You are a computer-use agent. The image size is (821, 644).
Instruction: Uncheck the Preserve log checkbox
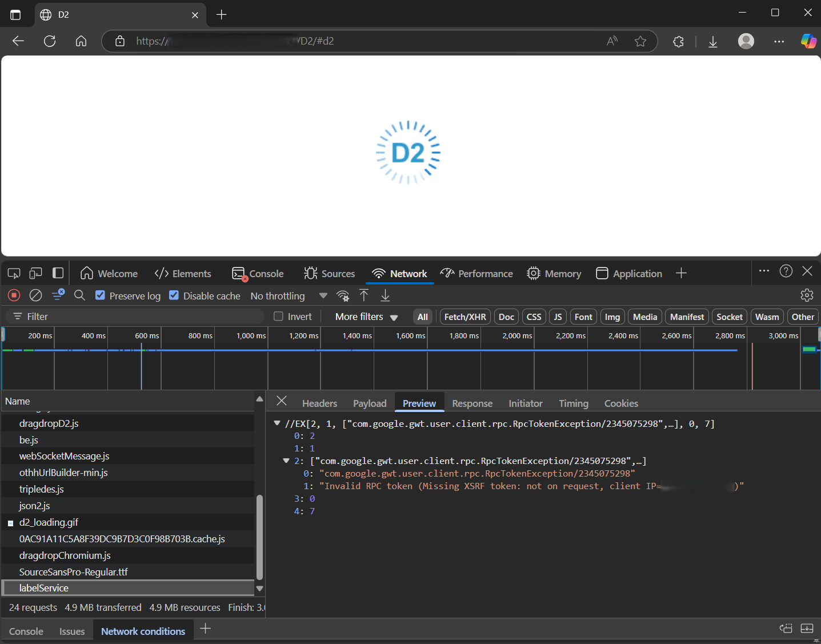pyautogui.click(x=101, y=295)
